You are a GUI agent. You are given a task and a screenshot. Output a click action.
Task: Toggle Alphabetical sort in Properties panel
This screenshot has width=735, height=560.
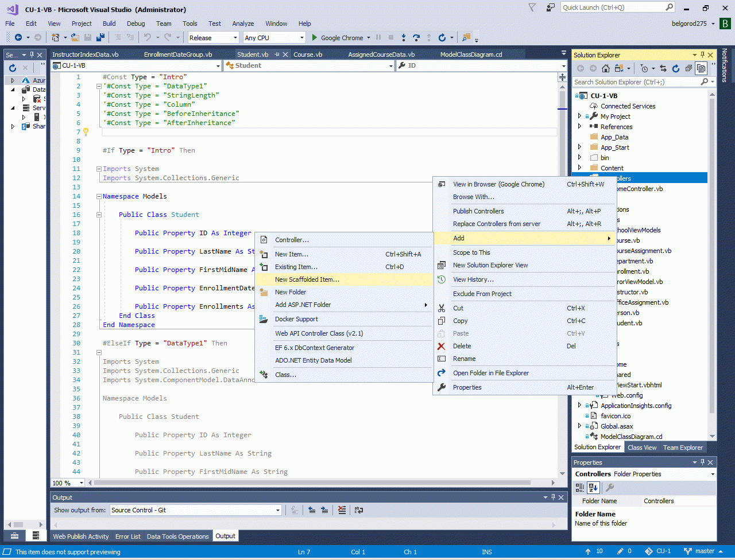594,488
